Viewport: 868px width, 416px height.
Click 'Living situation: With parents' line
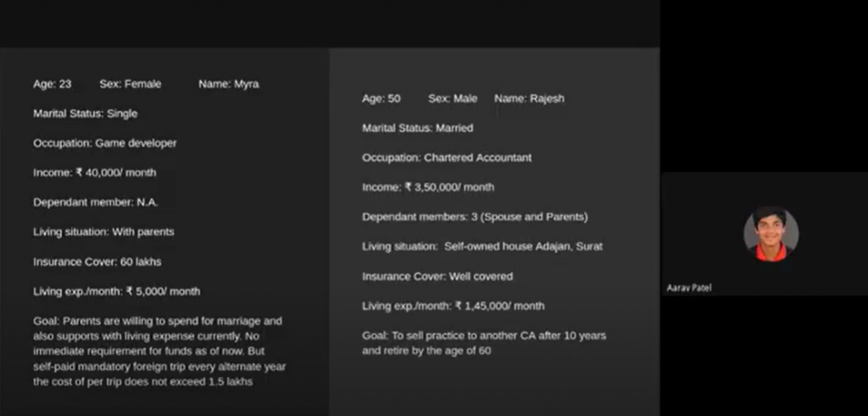103,232
